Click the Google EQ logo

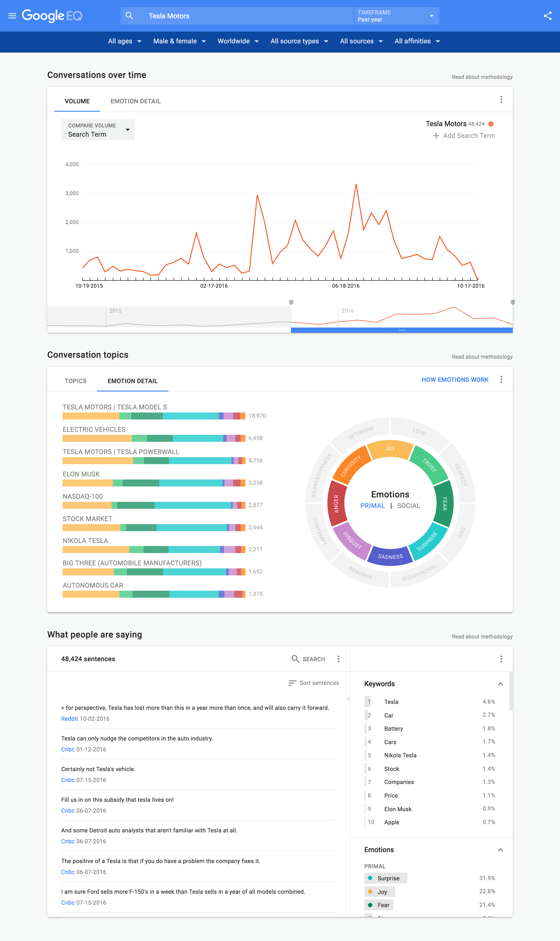(52, 16)
